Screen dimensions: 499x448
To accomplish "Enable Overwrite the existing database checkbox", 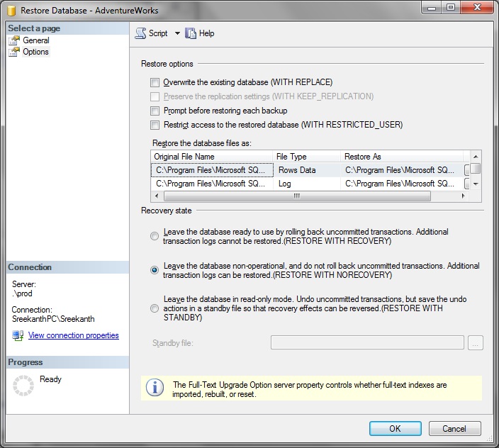I will (x=155, y=82).
